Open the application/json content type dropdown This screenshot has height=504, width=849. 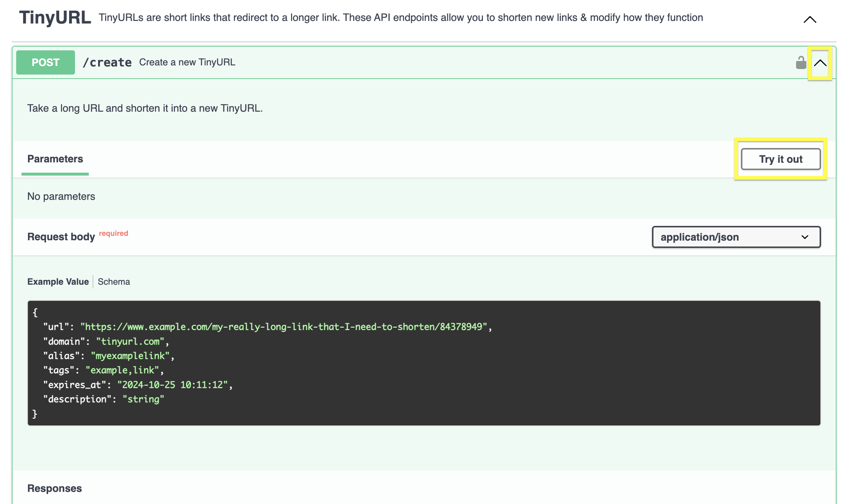point(736,237)
